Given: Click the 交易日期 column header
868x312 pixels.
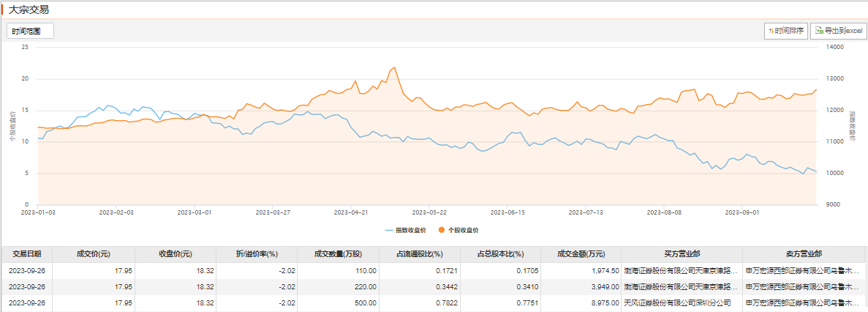Looking at the screenshot, I should click(x=27, y=254).
